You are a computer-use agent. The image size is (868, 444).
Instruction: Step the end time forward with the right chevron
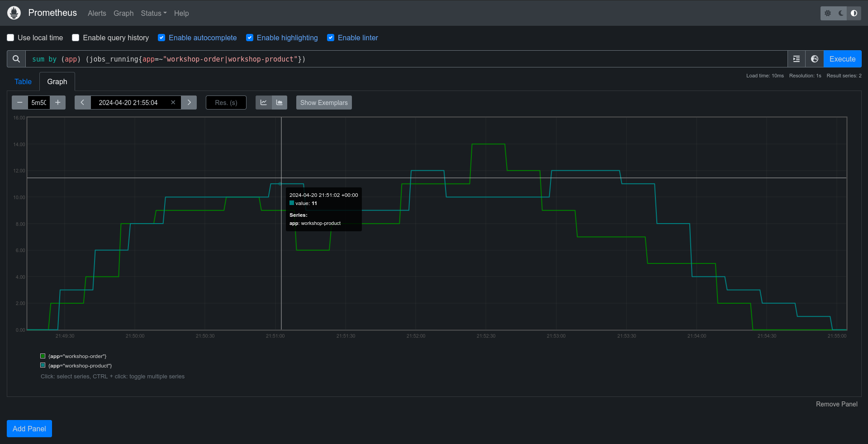(x=189, y=103)
